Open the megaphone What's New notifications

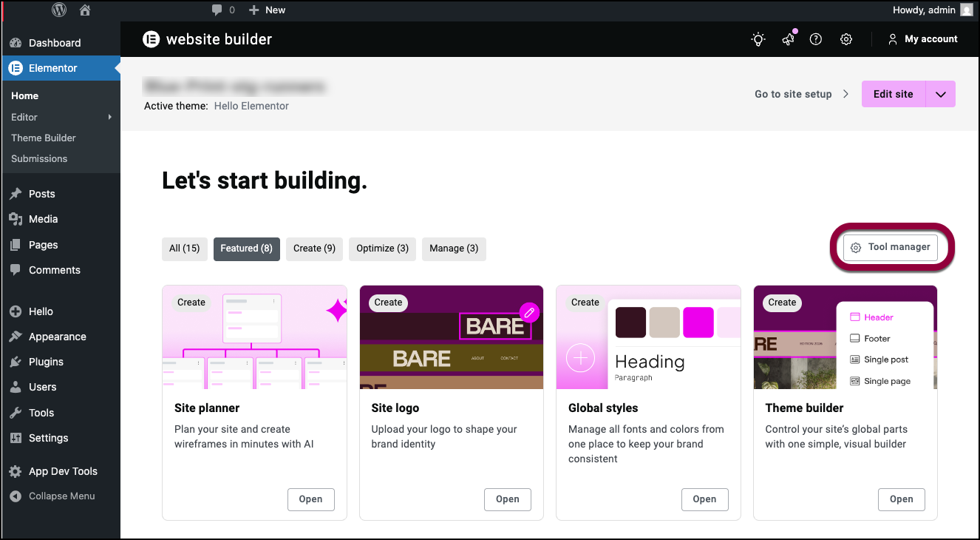tap(788, 39)
